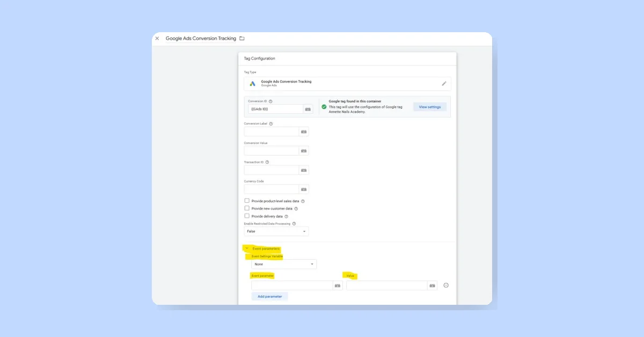Show help for Enable Restricted Data Processing
The height and width of the screenshot is (337, 644).
[x=294, y=224]
